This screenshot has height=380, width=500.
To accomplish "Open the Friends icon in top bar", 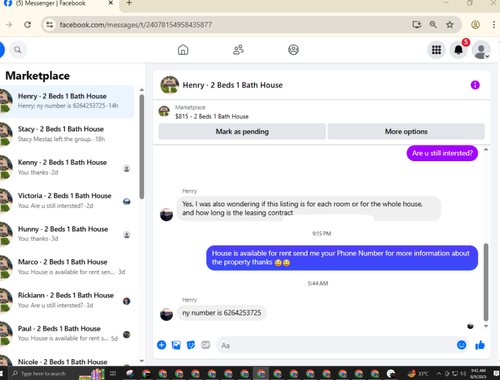I will point(238,50).
